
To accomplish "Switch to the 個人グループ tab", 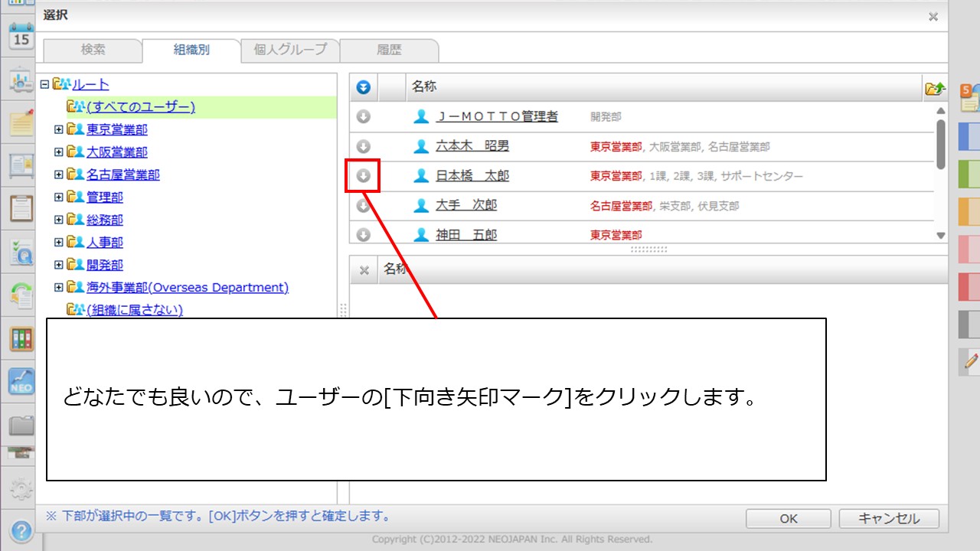I will (290, 50).
